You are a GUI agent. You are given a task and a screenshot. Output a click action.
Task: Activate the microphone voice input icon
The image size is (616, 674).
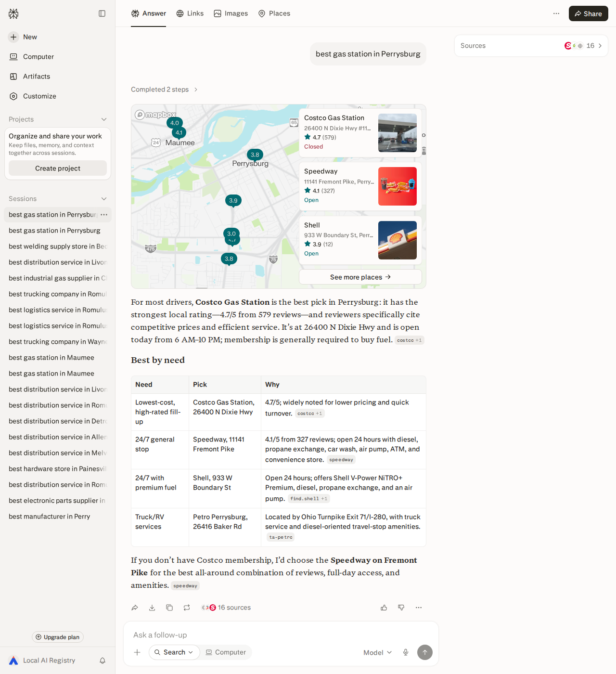coord(406,652)
